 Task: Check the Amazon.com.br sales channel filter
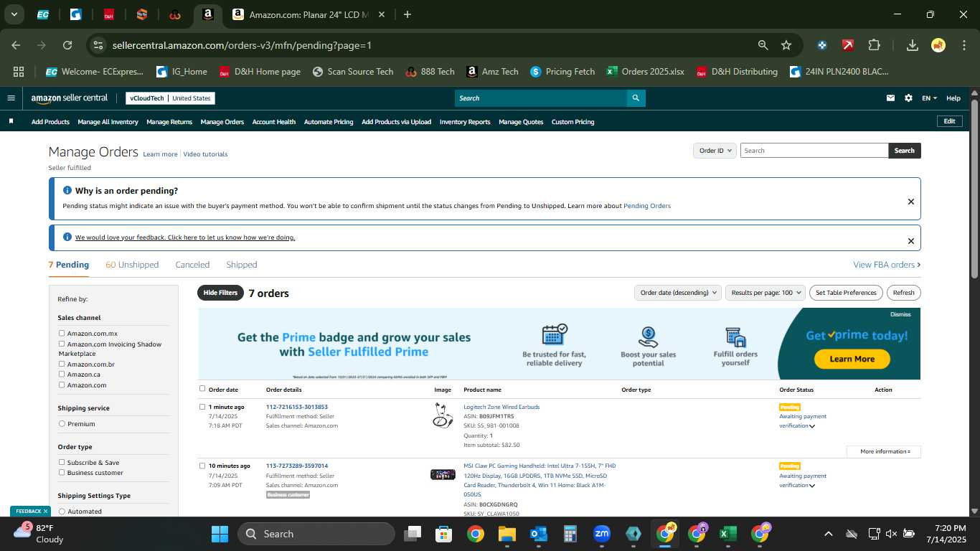tap(62, 364)
